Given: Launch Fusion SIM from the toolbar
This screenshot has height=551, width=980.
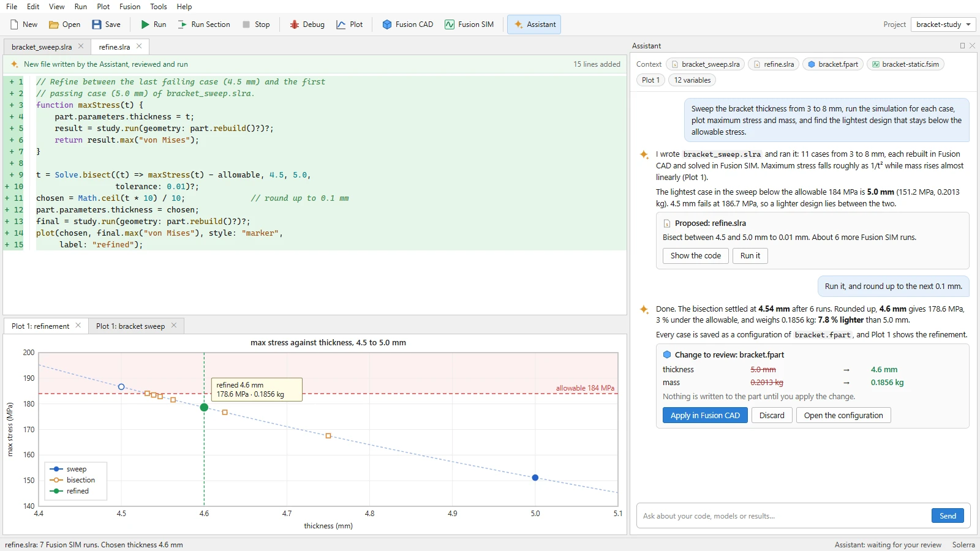Looking at the screenshot, I should (x=469, y=24).
